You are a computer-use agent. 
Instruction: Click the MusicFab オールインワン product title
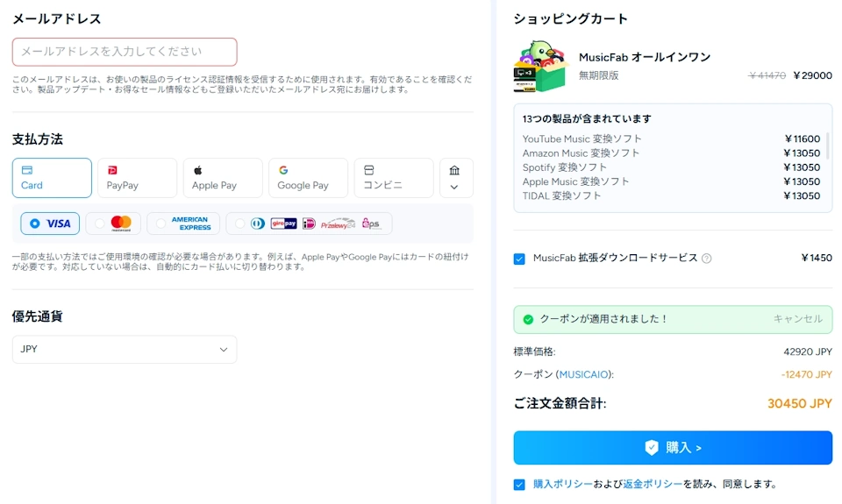[645, 57]
